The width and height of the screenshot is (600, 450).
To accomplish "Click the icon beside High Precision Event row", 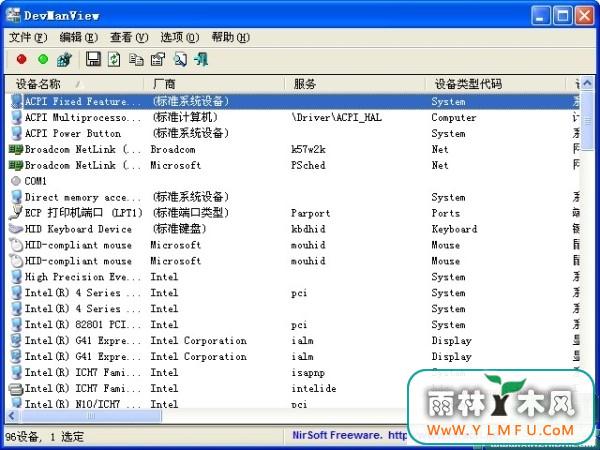I will coord(16,277).
